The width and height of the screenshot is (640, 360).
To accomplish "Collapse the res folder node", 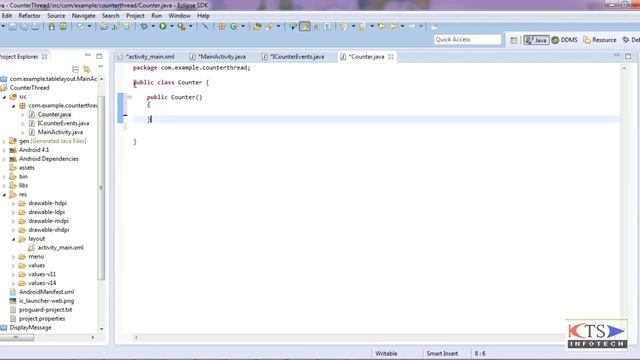I will point(4,194).
